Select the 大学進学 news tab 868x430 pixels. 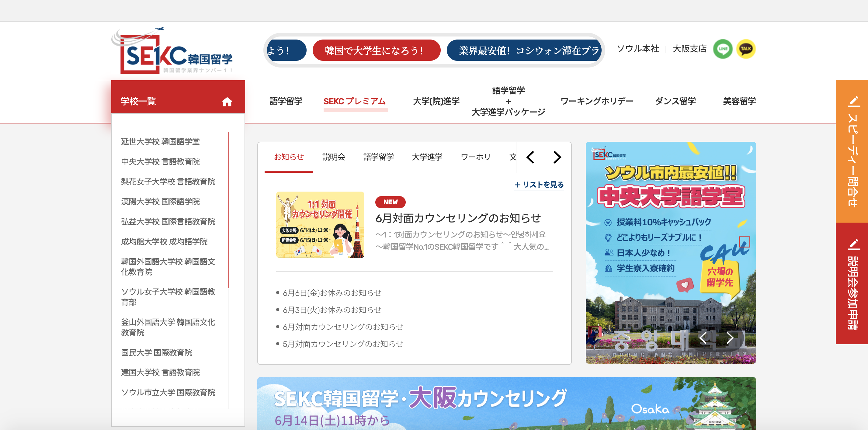pos(427,157)
